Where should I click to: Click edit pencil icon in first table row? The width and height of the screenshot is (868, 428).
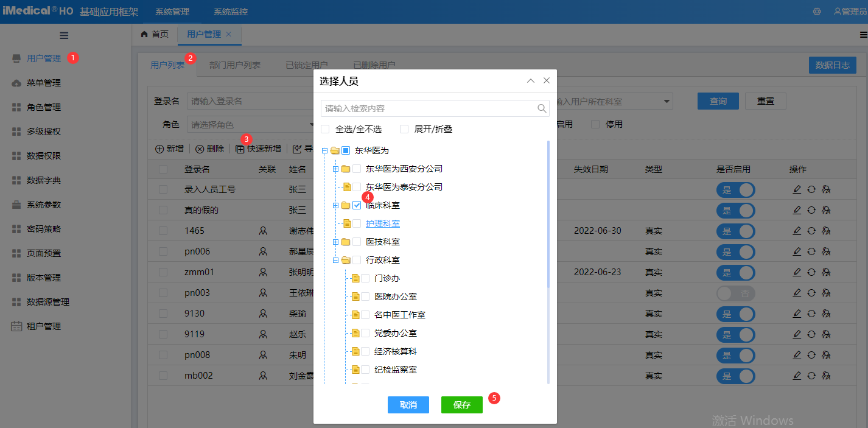tap(797, 189)
